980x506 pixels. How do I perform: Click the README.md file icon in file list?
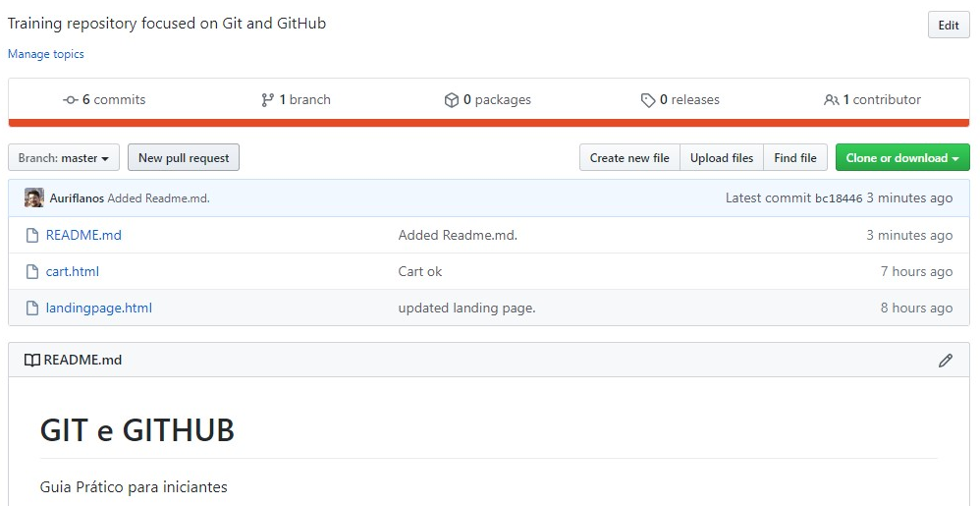coord(31,235)
